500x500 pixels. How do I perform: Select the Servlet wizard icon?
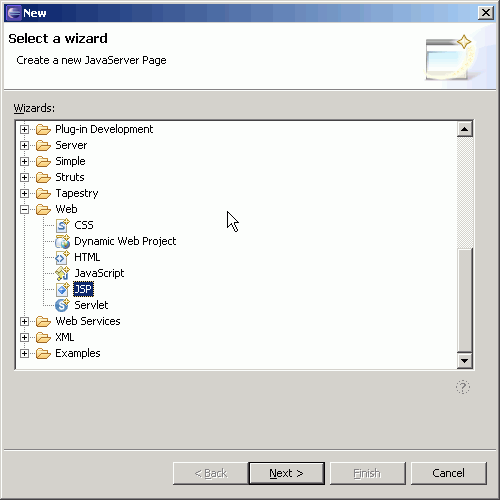click(62, 305)
